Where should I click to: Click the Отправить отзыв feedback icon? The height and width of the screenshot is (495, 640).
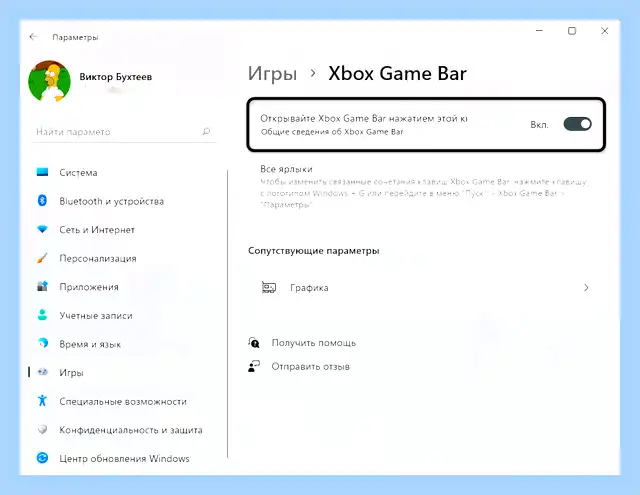pos(254,366)
